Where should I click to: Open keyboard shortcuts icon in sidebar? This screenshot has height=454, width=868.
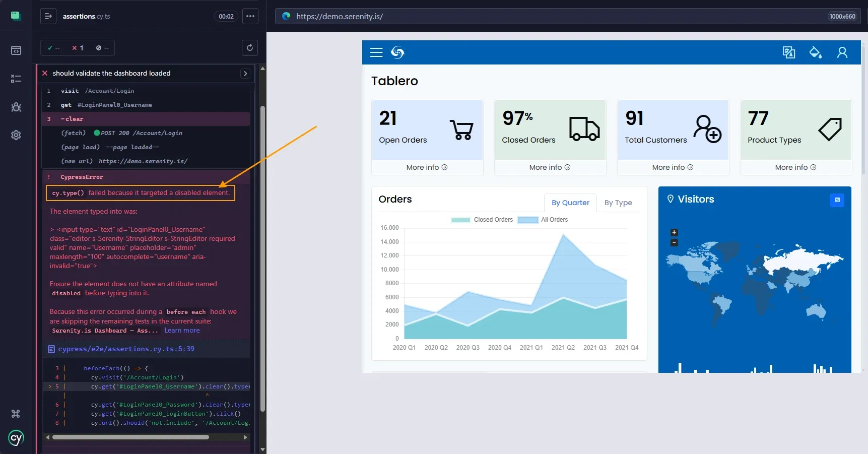(x=16, y=414)
